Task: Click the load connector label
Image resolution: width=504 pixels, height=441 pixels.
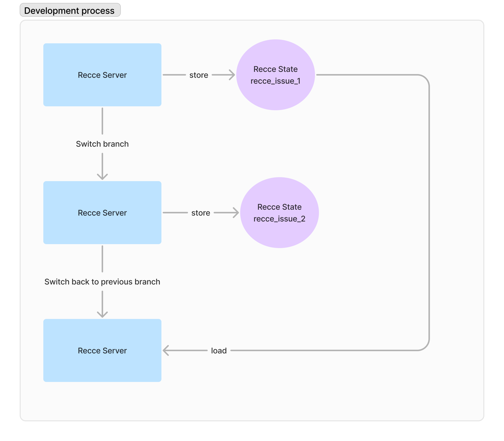Action: (219, 351)
